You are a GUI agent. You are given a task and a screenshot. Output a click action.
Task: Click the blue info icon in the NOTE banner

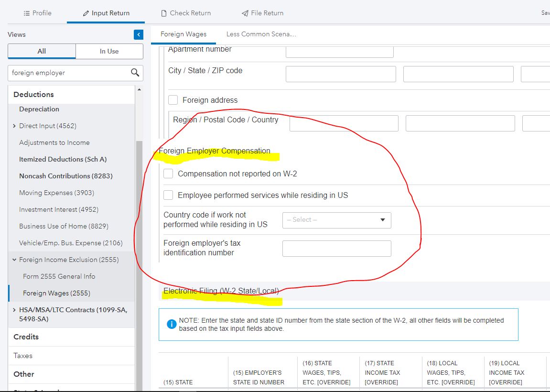point(171,324)
